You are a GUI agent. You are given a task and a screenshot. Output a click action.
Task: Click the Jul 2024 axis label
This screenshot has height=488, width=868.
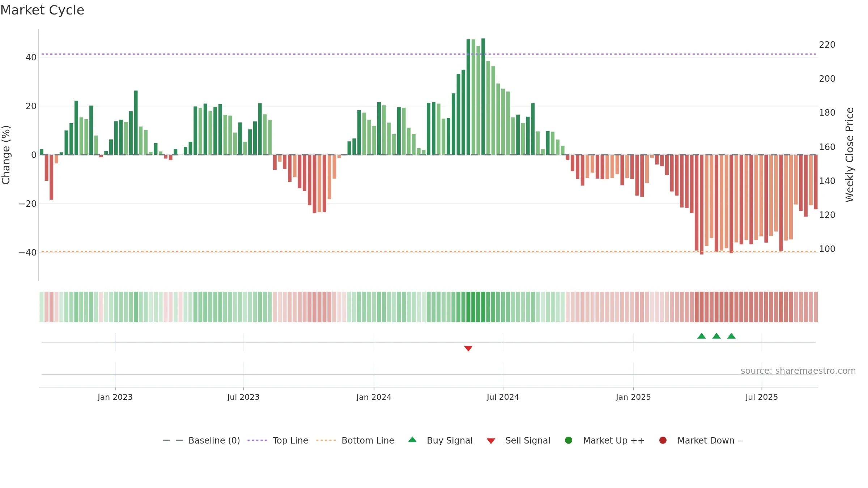(503, 397)
